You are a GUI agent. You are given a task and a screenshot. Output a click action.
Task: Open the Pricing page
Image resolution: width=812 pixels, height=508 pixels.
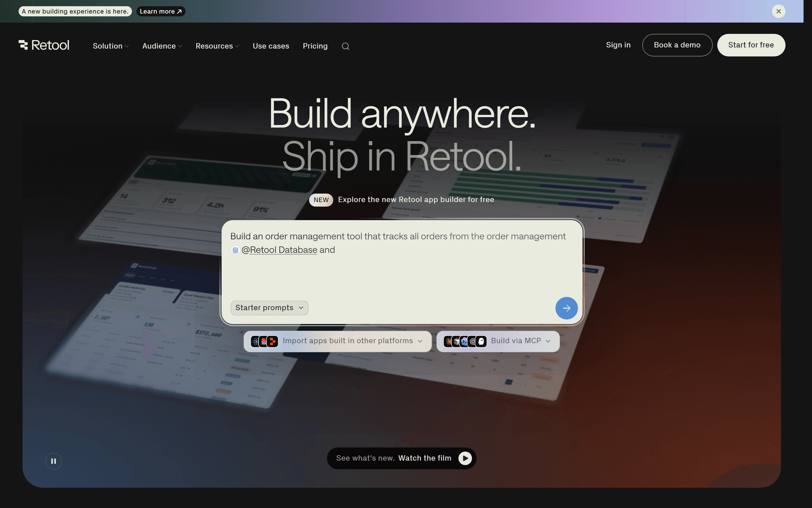point(315,46)
